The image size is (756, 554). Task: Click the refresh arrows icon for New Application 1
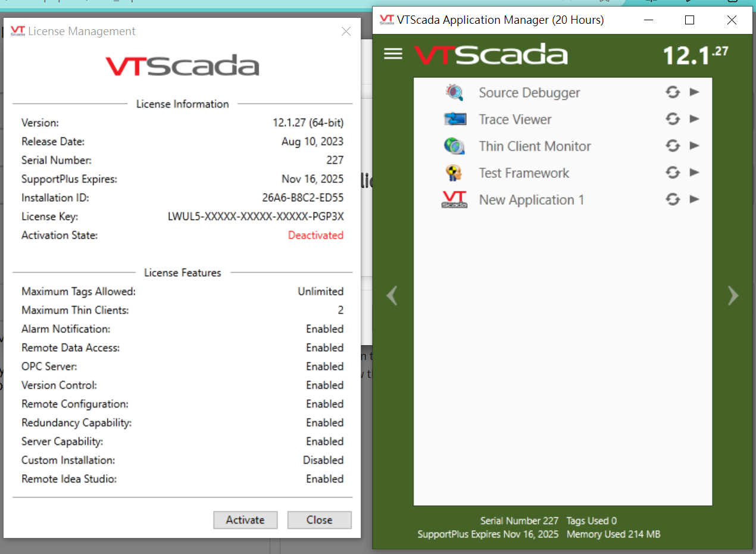pos(673,199)
